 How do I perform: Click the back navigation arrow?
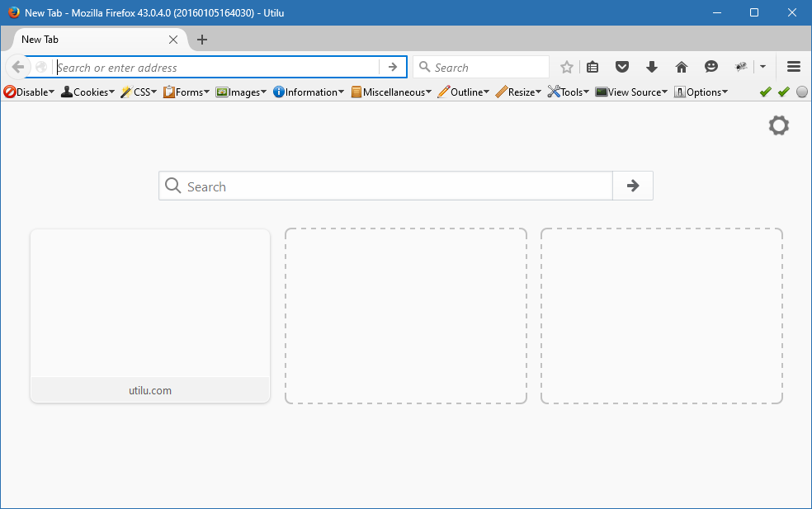[18, 67]
